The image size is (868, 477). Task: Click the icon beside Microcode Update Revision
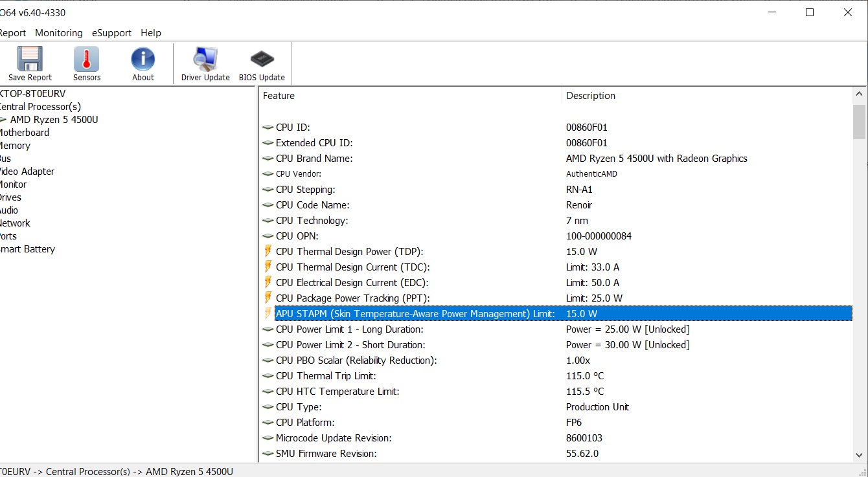(268, 438)
